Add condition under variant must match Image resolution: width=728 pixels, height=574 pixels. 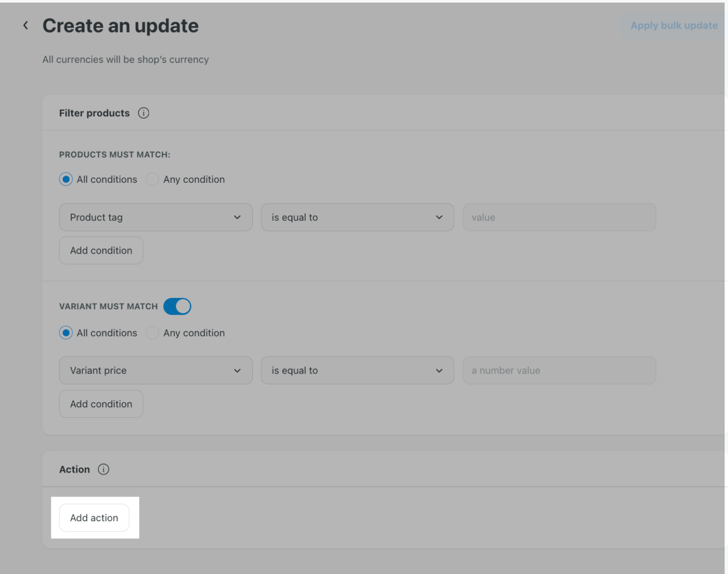point(101,404)
